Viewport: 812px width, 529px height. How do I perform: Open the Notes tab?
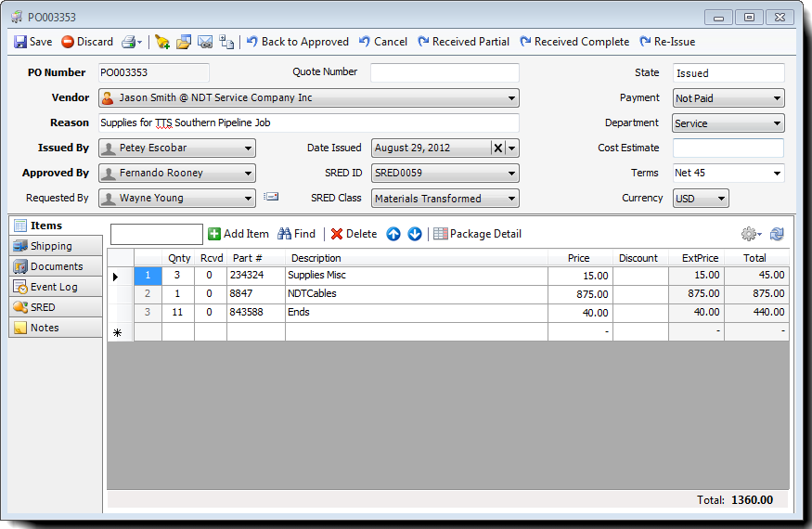[x=56, y=328]
